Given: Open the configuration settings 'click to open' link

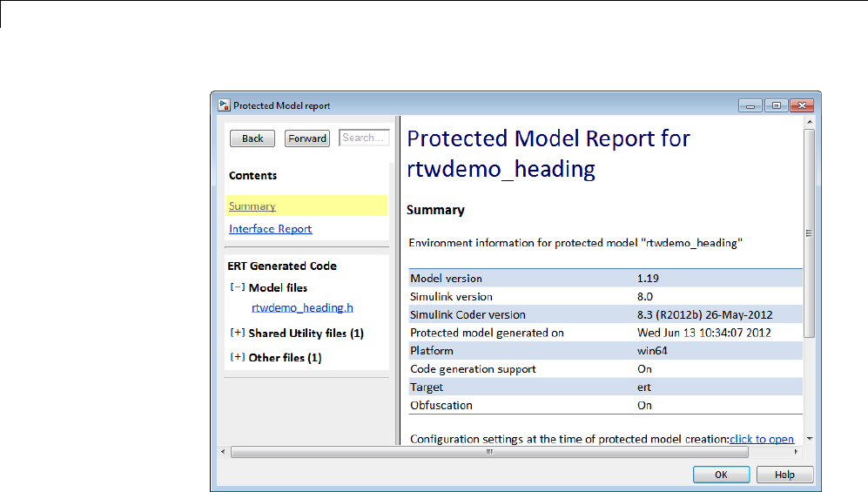Looking at the screenshot, I should pyautogui.click(x=762, y=439).
